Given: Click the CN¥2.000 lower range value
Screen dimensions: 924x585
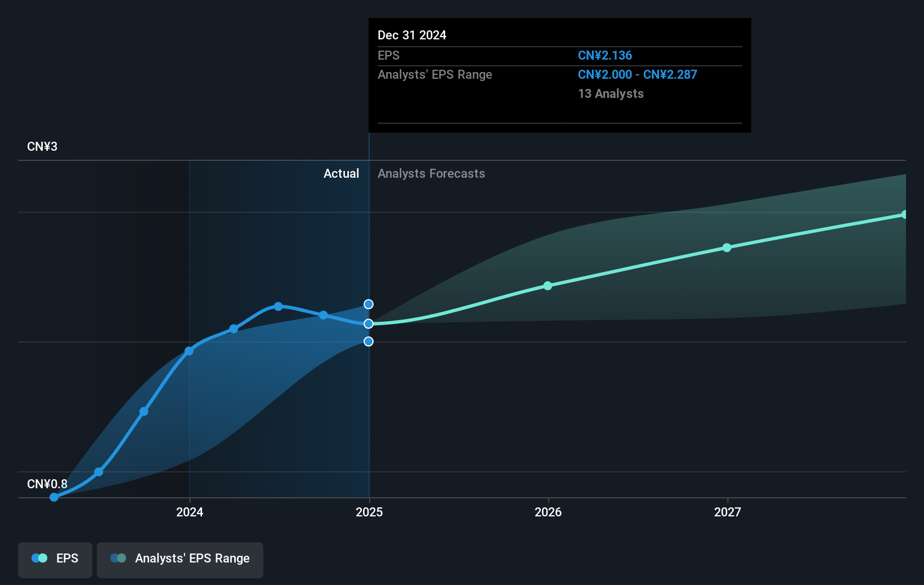Looking at the screenshot, I should 605,75.
